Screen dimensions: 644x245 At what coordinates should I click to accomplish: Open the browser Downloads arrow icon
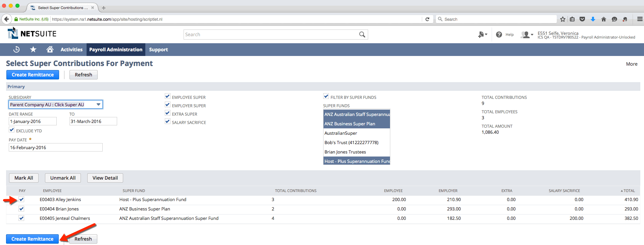593,19
